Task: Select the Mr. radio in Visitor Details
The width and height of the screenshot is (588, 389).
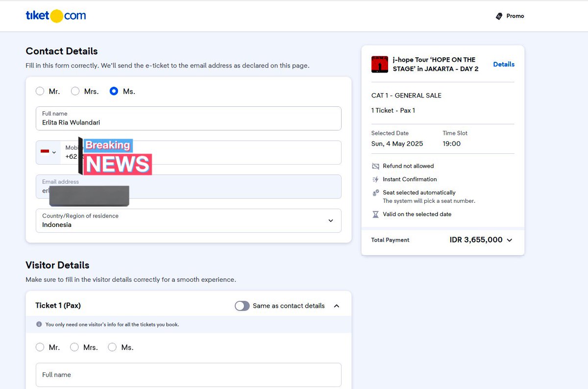Action: (40, 347)
